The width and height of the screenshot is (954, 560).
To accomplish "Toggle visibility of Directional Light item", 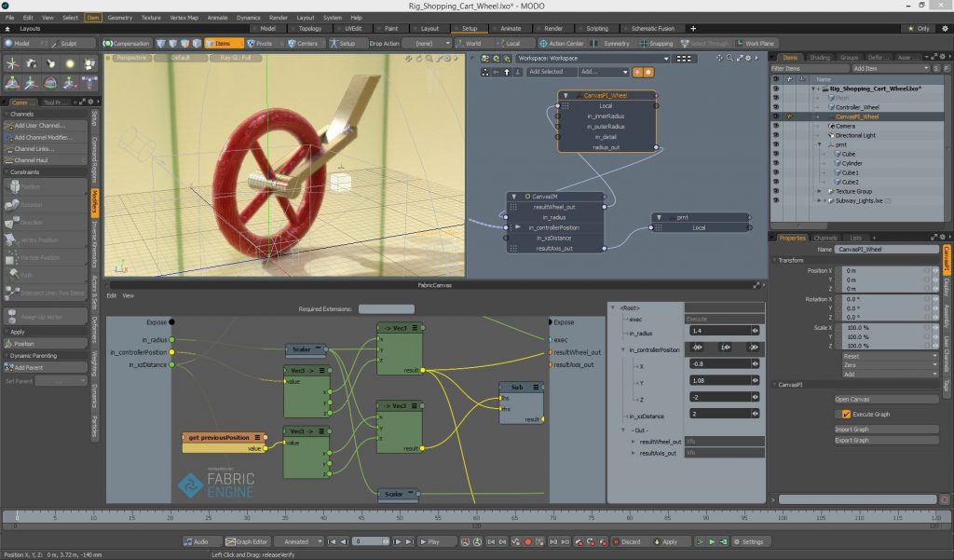I will click(x=776, y=135).
